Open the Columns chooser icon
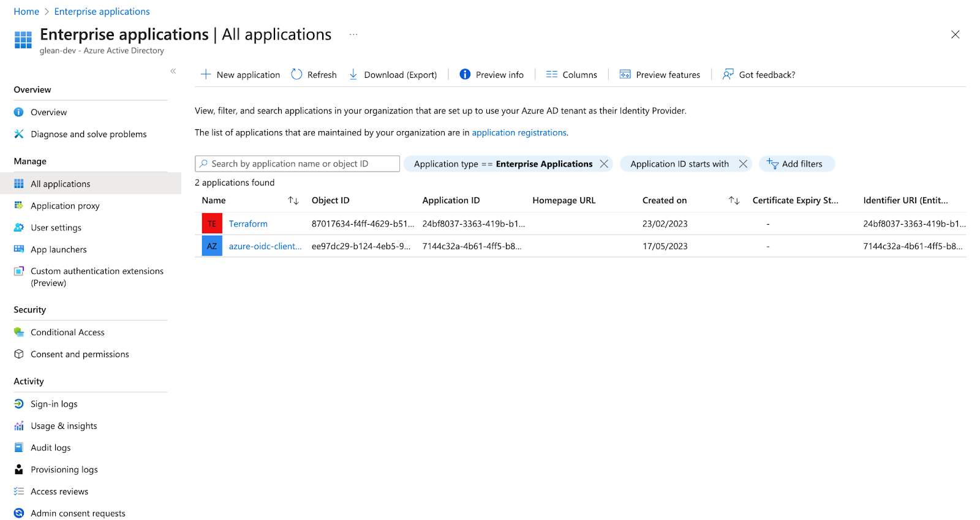Image resolution: width=980 pixels, height=520 pixels. [552, 74]
